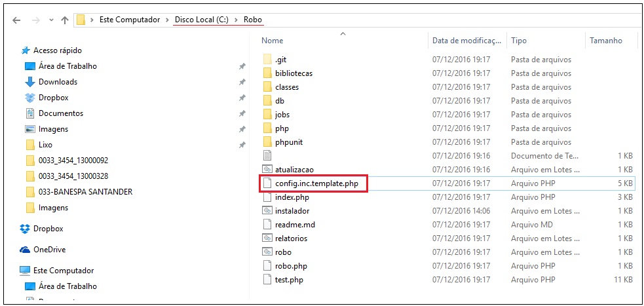
Task: Click the Up one level arrow
Action: [65, 20]
